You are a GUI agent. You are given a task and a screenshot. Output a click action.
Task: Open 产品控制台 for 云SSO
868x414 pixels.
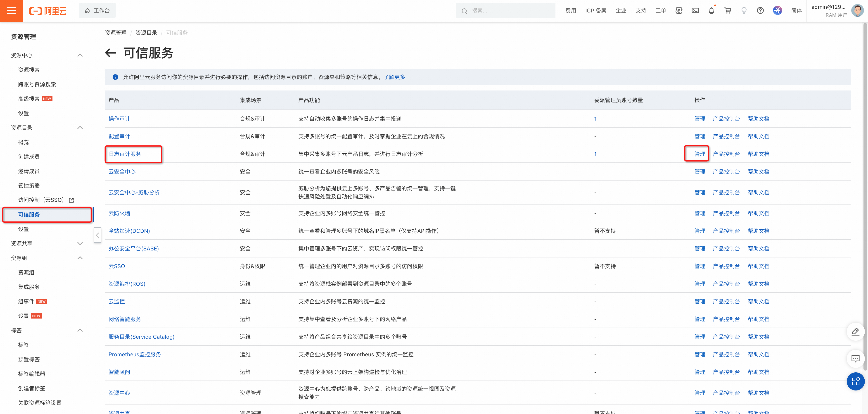coord(726,266)
